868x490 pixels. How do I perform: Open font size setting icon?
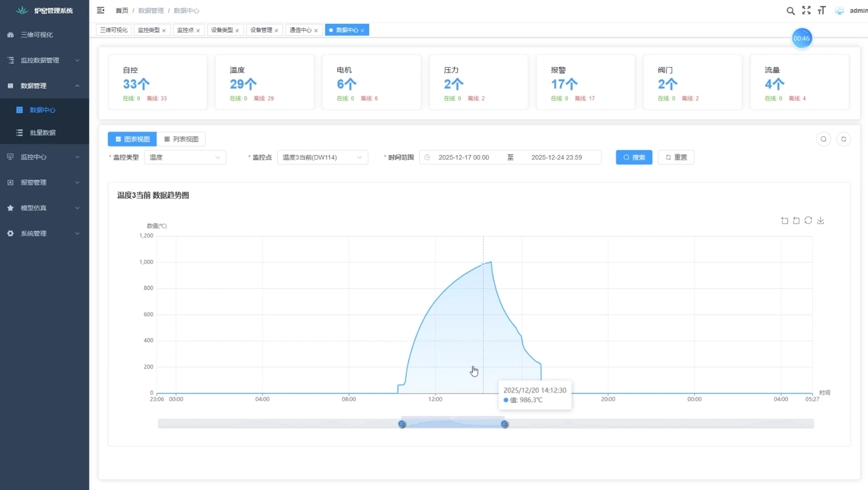[x=821, y=10]
